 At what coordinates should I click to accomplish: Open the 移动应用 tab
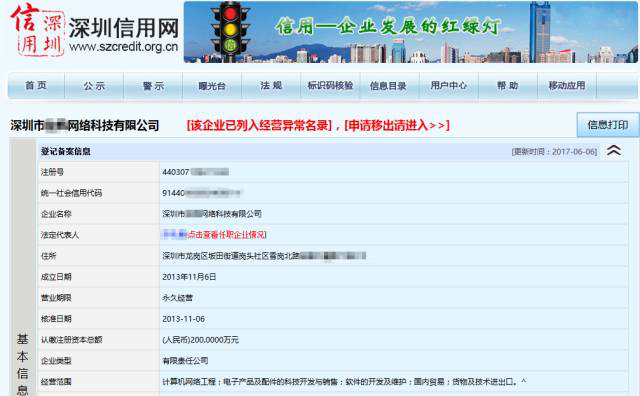(567, 85)
